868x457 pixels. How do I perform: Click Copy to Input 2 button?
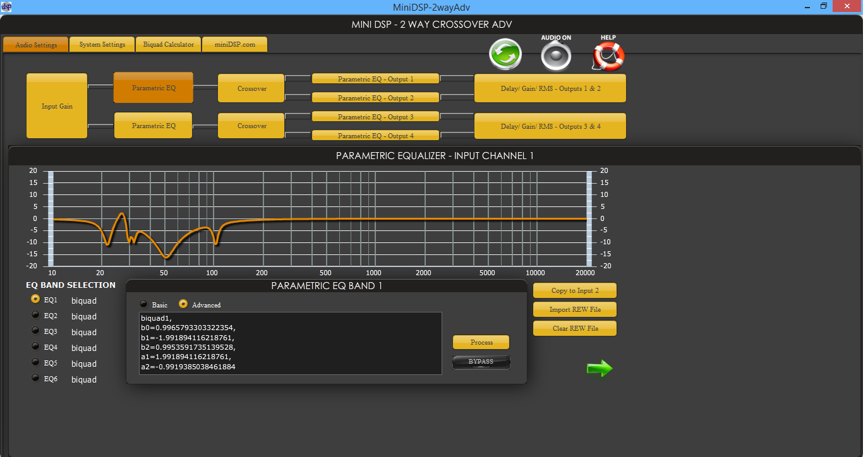tap(574, 290)
